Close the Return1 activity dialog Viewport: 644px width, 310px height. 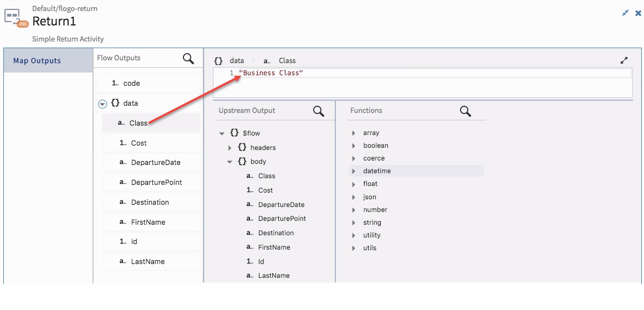point(638,13)
